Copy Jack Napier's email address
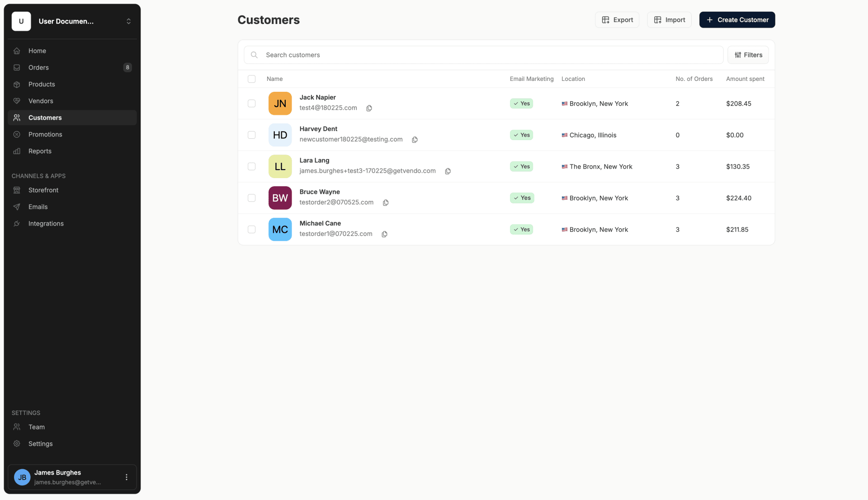This screenshot has width=868, height=500. pos(369,108)
